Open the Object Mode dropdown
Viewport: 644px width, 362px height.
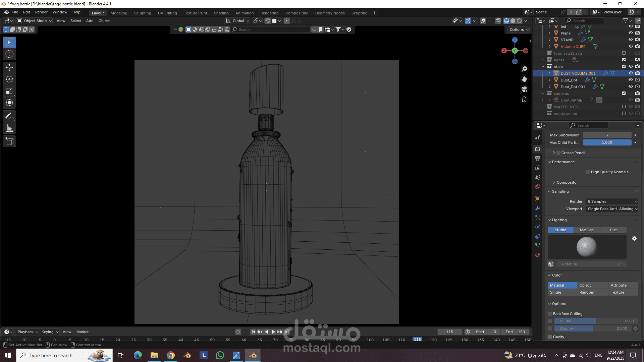[35, 21]
